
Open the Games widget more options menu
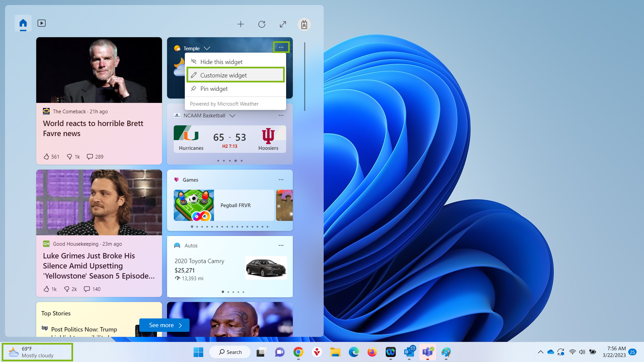(281, 180)
